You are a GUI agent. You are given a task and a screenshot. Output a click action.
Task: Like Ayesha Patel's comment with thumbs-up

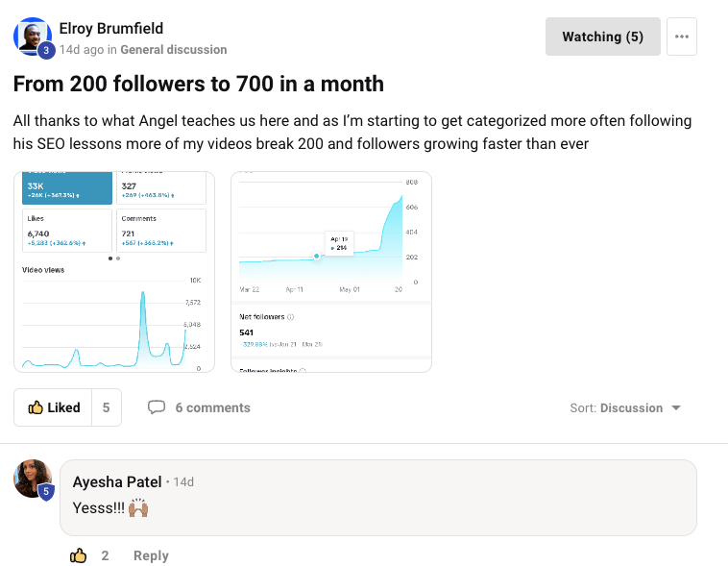(78, 555)
